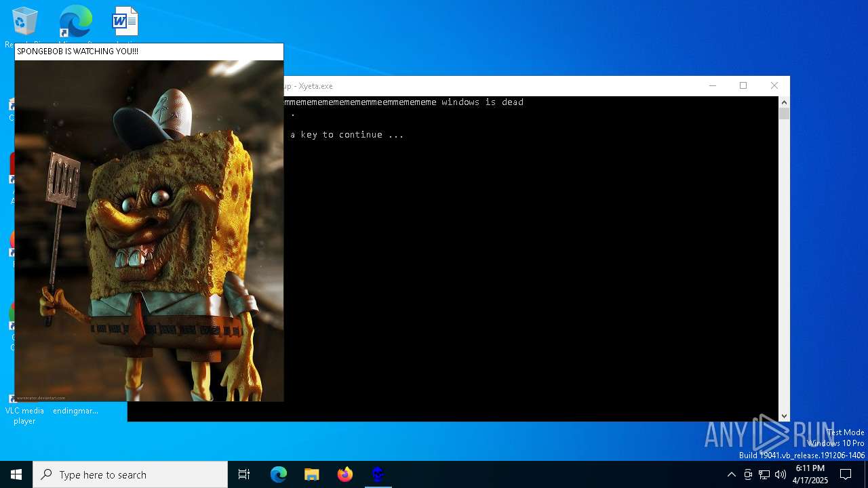This screenshot has width=868, height=488.
Task: Click the 'Type here to search' box
Action: click(130, 474)
